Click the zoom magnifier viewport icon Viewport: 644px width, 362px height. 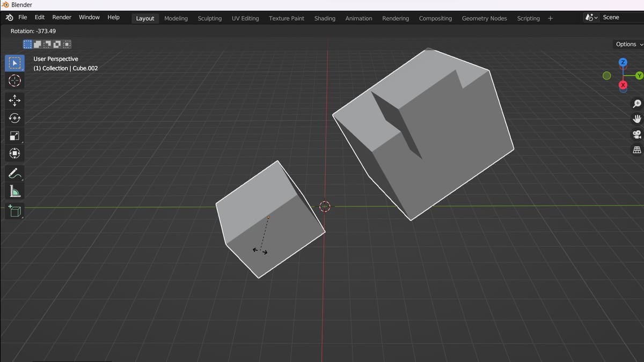tap(637, 104)
